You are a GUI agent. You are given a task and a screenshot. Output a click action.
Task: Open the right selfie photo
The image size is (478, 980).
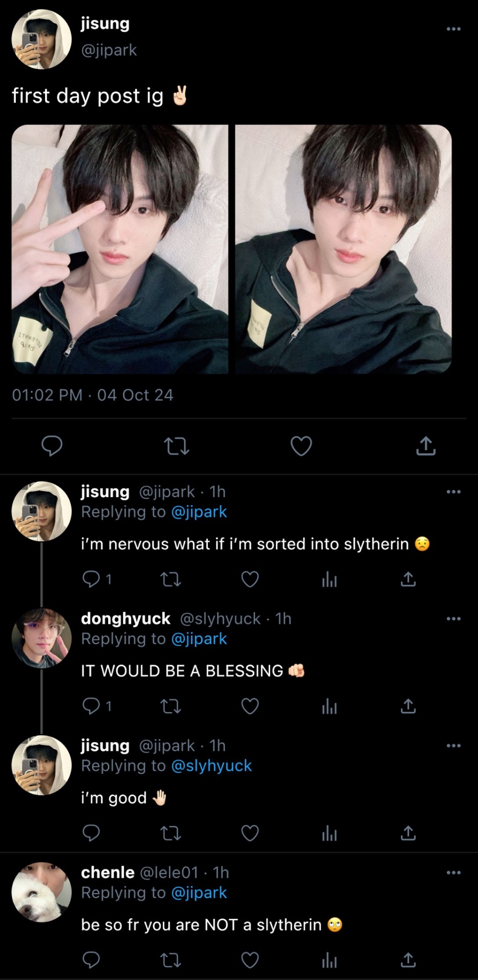tap(343, 249)
